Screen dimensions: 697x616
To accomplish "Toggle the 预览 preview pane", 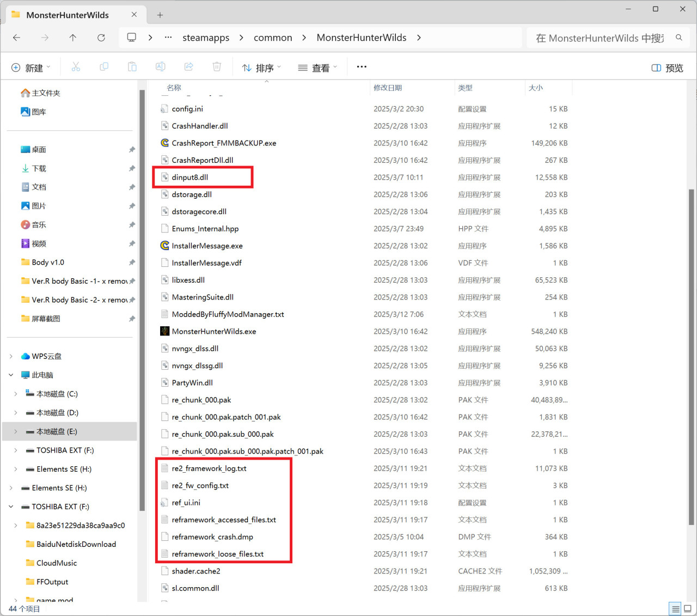I will click(x=667, y=68).
